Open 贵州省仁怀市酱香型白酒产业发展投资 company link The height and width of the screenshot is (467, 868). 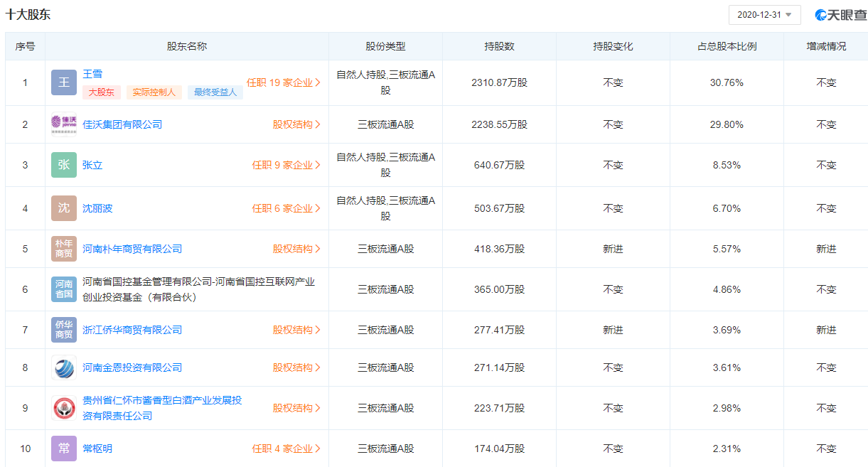click(162, 408)
